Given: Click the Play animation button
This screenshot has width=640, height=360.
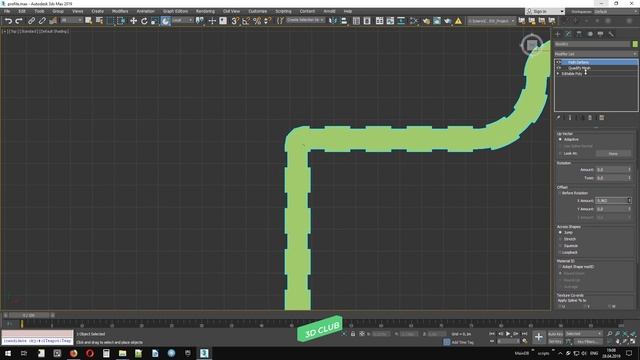Looking at the screenshot, I should (x=508, y=334).
